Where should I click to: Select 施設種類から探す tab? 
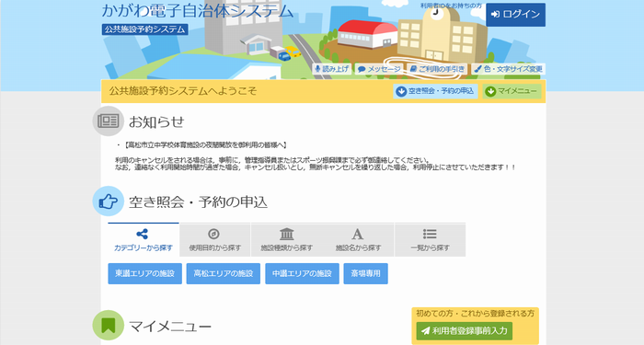[x=287, y=240]
